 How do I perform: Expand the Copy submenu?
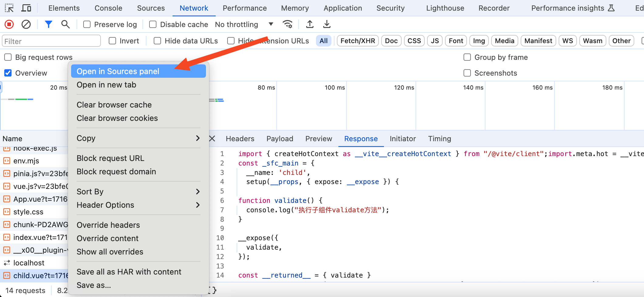(138, 138)
